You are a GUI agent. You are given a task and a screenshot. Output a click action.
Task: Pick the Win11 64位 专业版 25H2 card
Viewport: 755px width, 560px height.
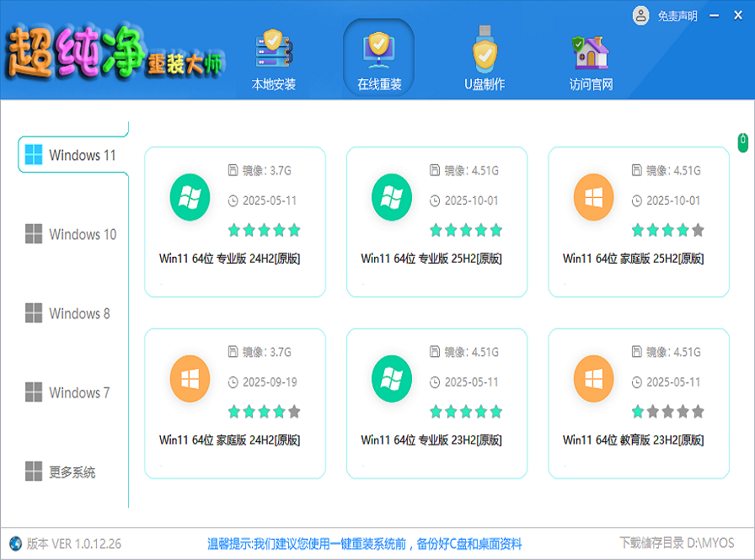point(436,222)
